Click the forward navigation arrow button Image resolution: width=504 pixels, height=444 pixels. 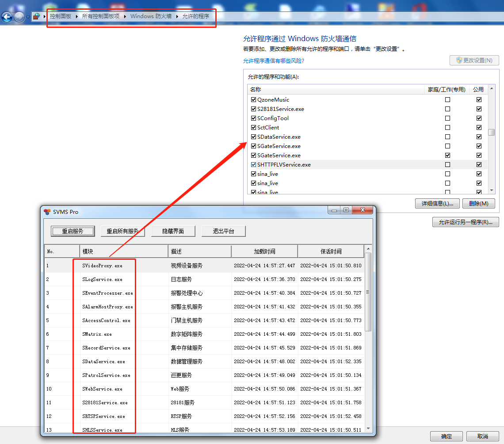(19, 17)
